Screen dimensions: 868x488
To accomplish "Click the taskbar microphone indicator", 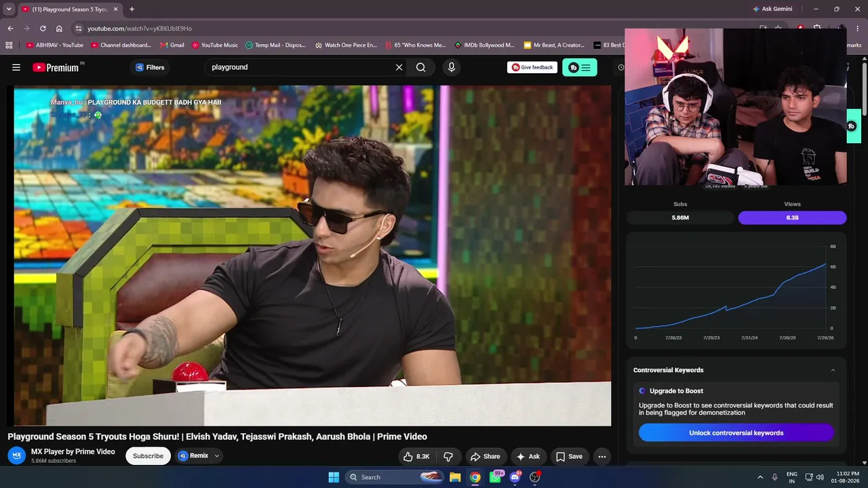I will coord(775,477).
